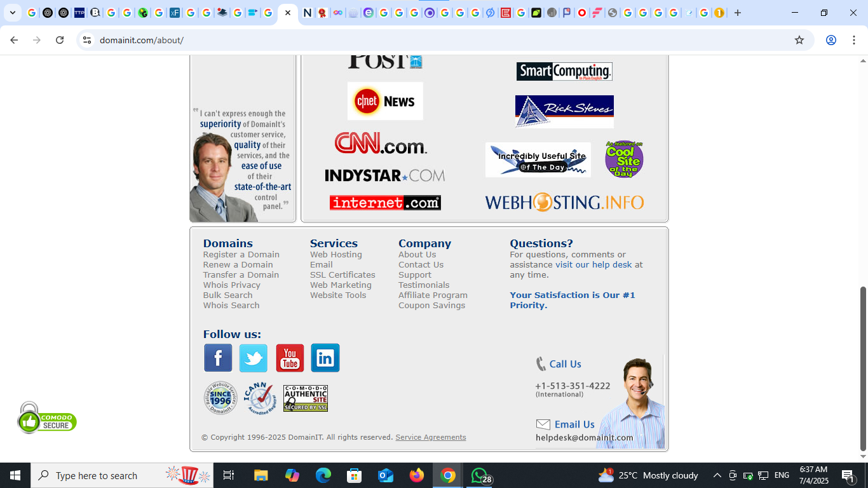Open the YouTube follow icon
This screenshot has height=488, width=868.
click(290, 358)
